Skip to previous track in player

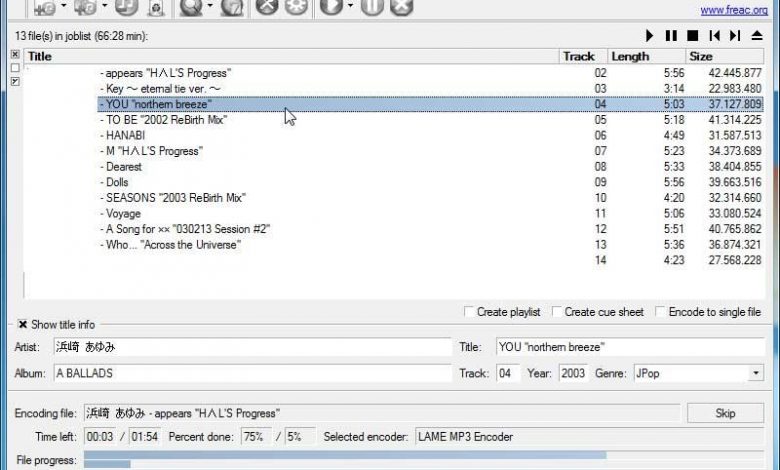click(715, 36)
